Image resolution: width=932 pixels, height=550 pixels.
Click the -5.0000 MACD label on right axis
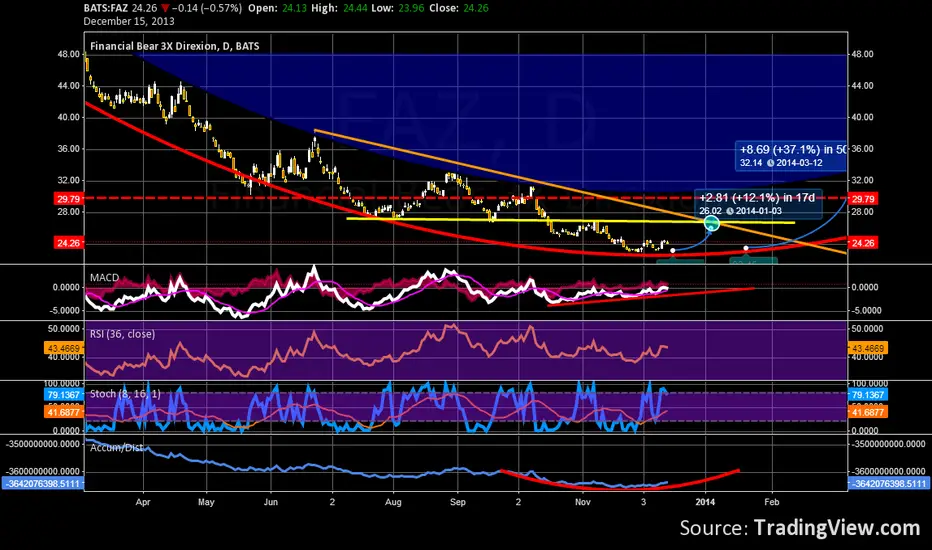(867, 310)
